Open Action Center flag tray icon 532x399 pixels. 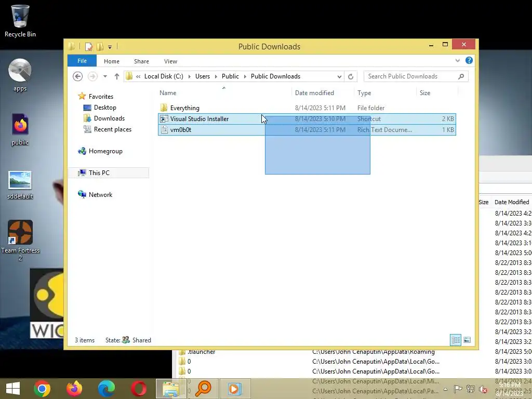point(458,389)
